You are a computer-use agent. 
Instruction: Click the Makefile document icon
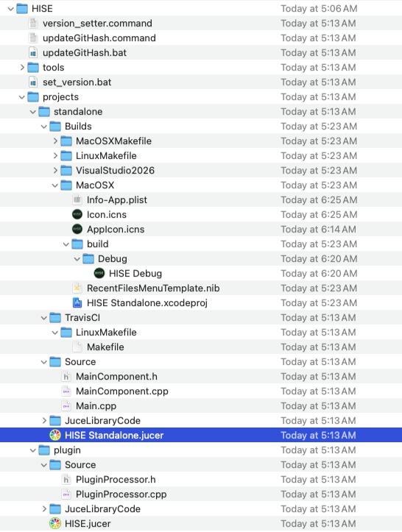click(x=77, y=347)
